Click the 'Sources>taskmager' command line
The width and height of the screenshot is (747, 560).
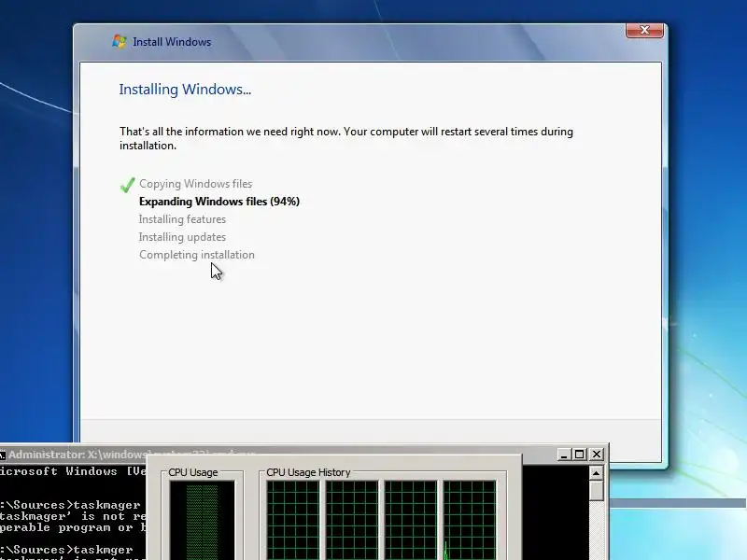click(71, 505)
